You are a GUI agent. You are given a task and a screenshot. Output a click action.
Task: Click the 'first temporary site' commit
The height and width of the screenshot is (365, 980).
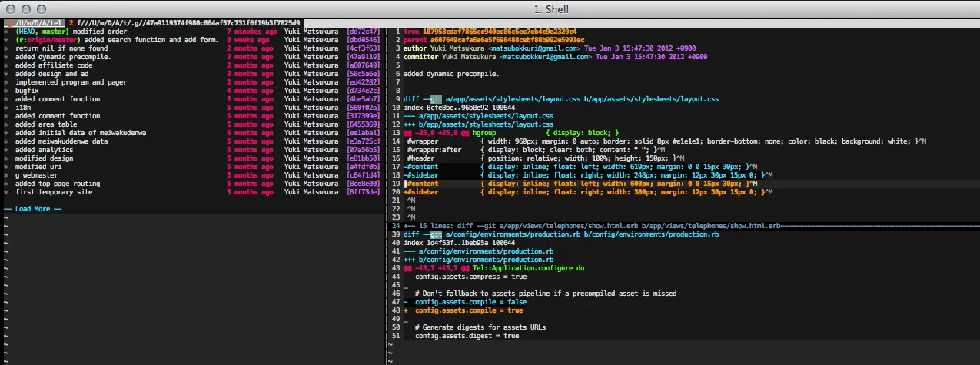click(x=54, y=192)
